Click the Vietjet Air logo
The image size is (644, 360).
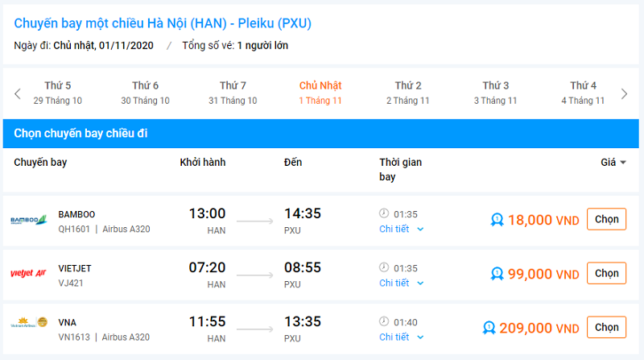pos(29,274)
